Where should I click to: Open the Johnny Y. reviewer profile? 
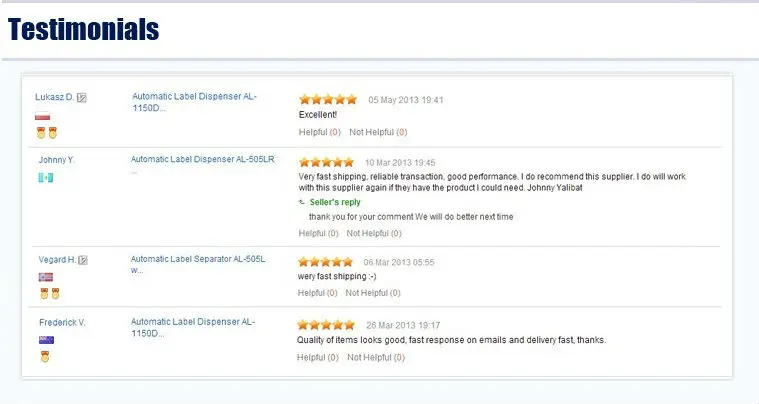coord(57,160)
